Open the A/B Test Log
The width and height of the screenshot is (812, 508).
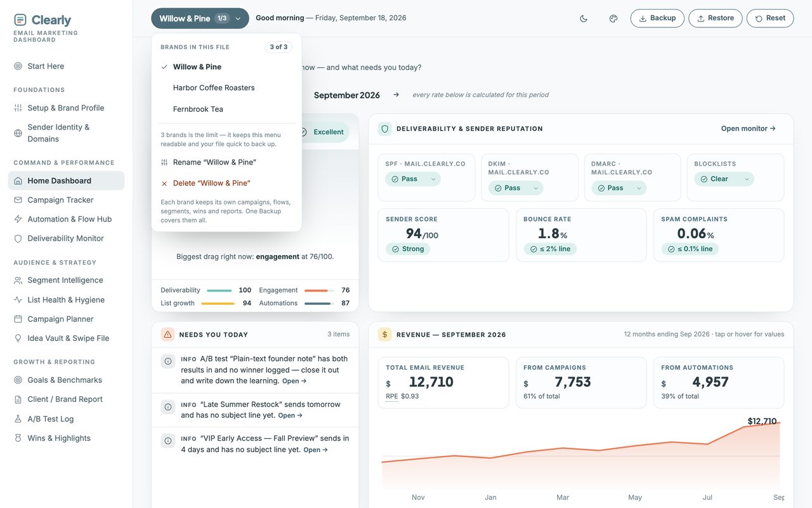point(66,419)
